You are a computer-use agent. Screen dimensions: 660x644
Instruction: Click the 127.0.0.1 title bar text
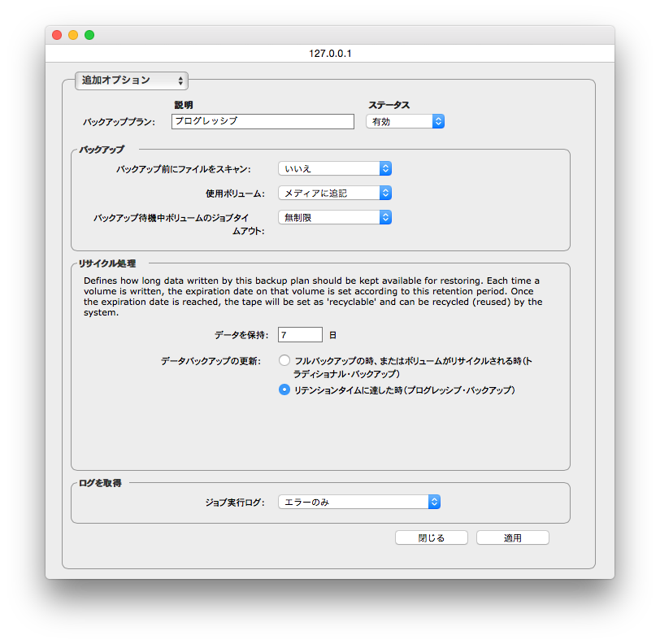pyautogui.click(x=330, y=53)
